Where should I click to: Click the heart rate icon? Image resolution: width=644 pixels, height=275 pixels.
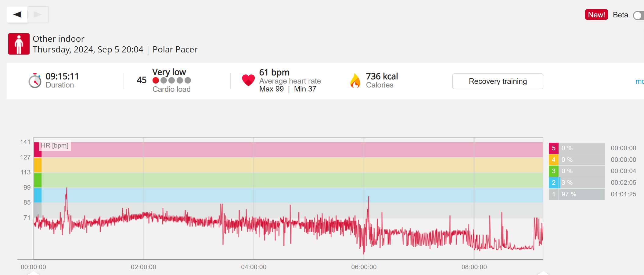pyautogui.click(x=248, y=80)
